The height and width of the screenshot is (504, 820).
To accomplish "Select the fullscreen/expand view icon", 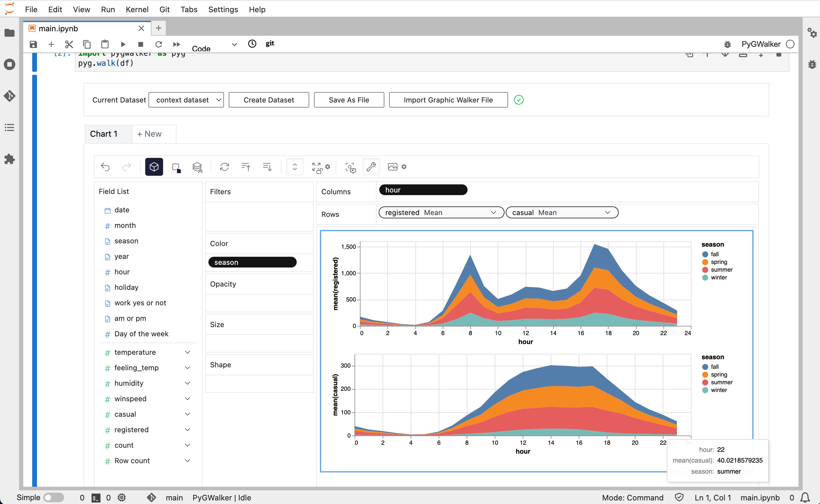I will pyautogui.click(x=316, y=167).
